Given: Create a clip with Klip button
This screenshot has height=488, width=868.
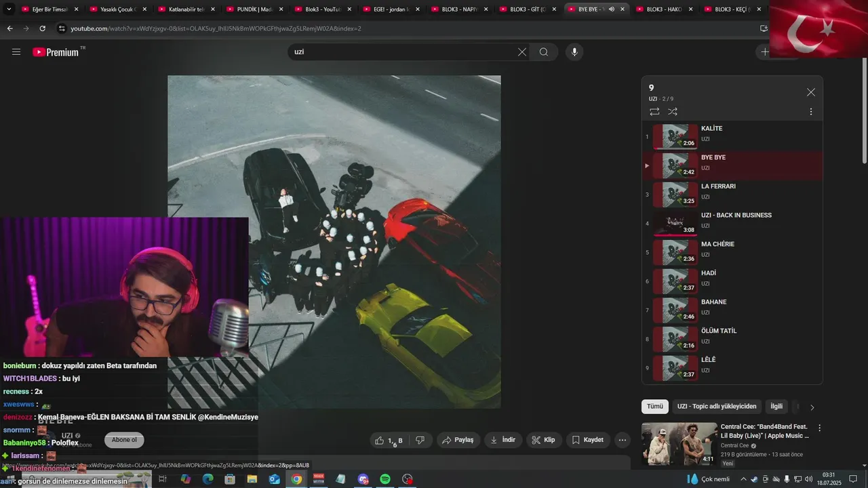Looking at the screenshot, I should (543, 440).
